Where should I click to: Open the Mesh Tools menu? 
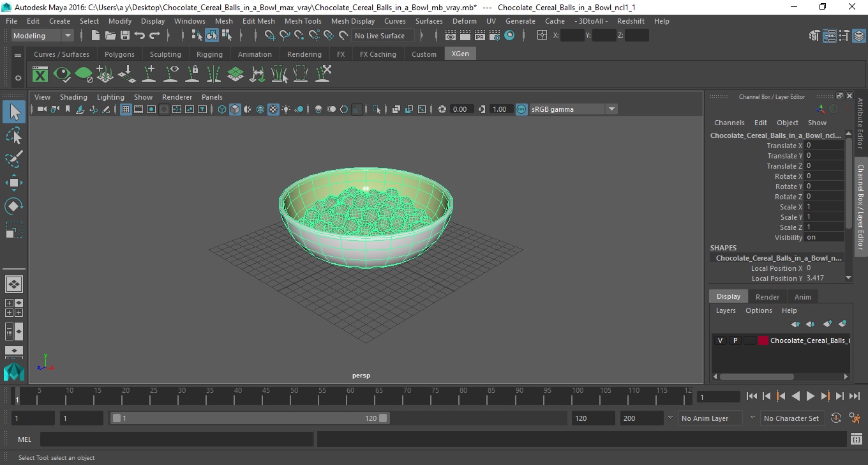click(x=303, y=21)
